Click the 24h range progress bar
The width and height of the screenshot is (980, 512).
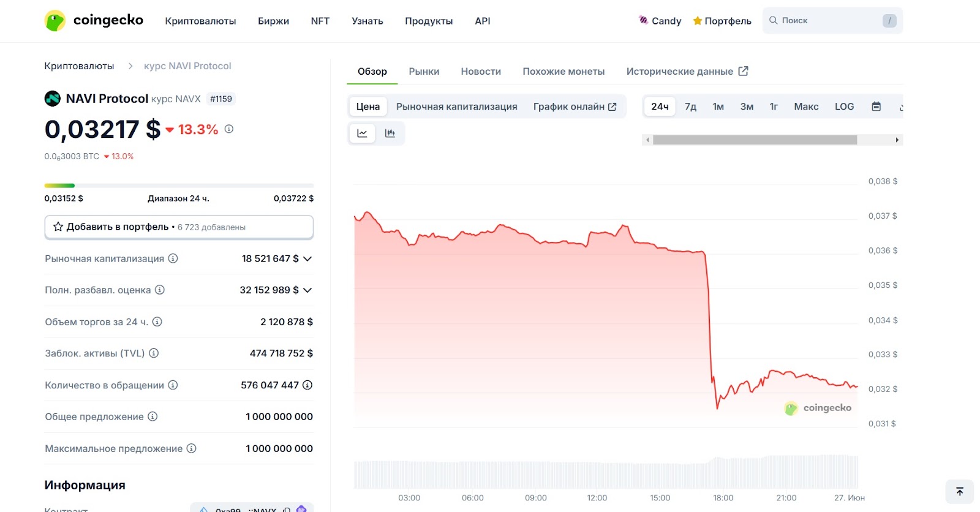(x=179, y=186)
